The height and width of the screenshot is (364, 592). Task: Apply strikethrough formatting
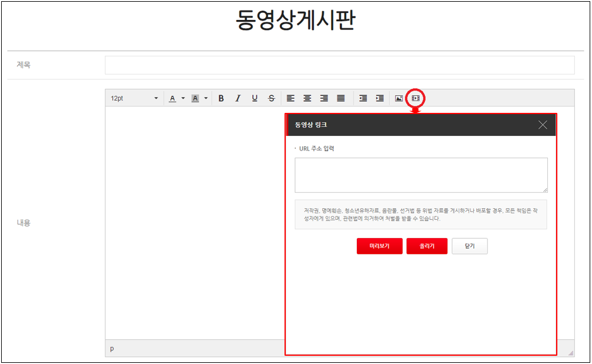tap(271, 98)
